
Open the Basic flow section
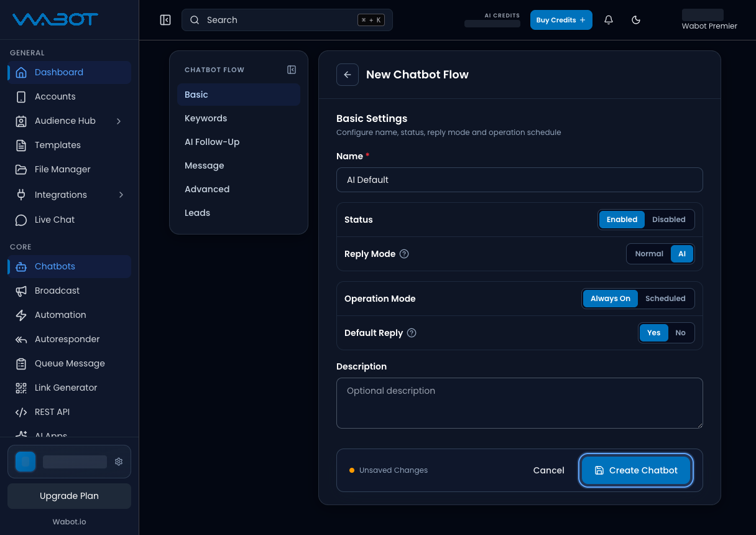tap(239, 95)
